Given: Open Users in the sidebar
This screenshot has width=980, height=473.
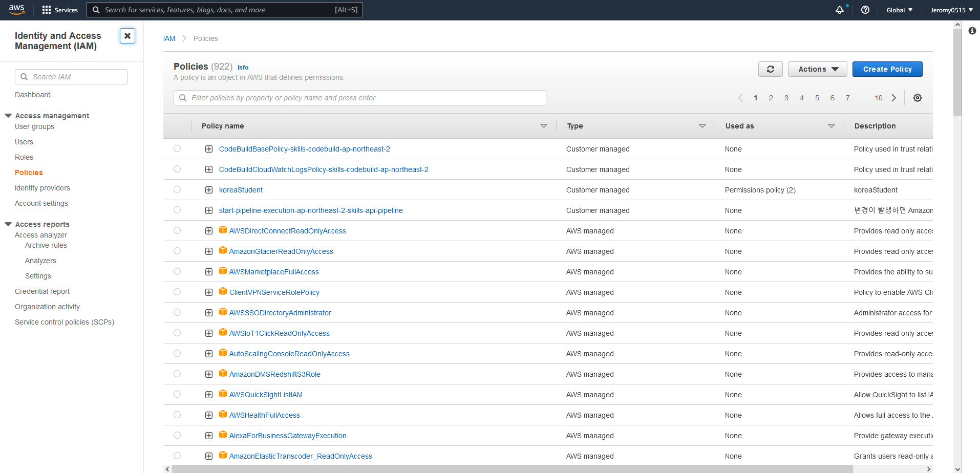Looking at the screenshot, I should (24, 142).
